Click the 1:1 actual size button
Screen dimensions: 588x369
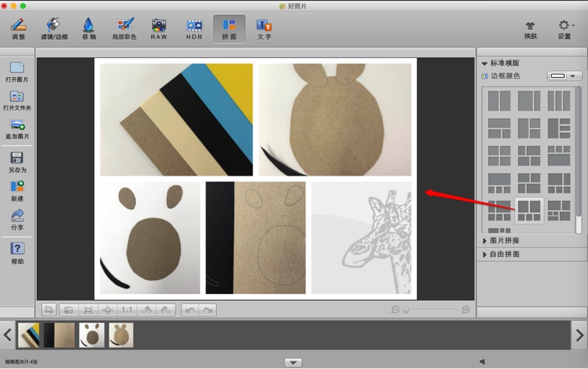[126, 310]
